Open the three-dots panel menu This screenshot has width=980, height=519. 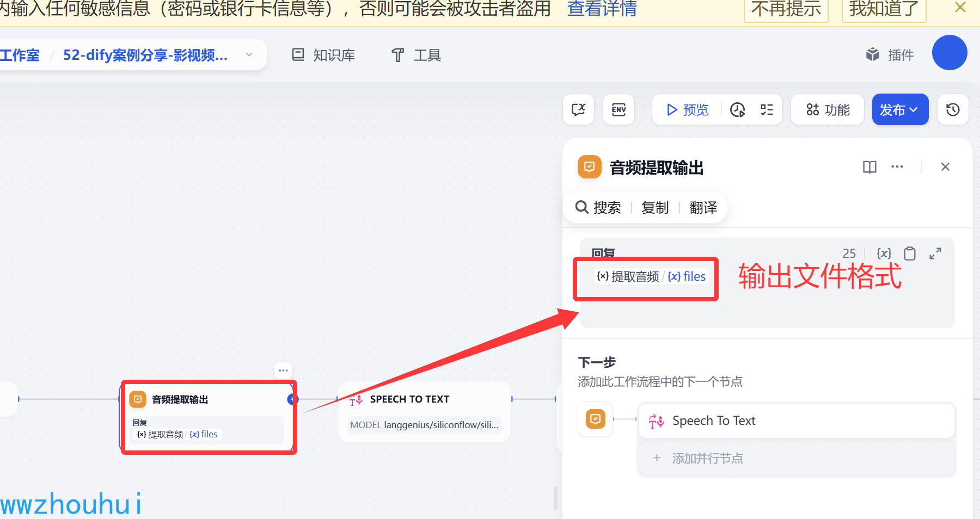[x=897, y=167]
